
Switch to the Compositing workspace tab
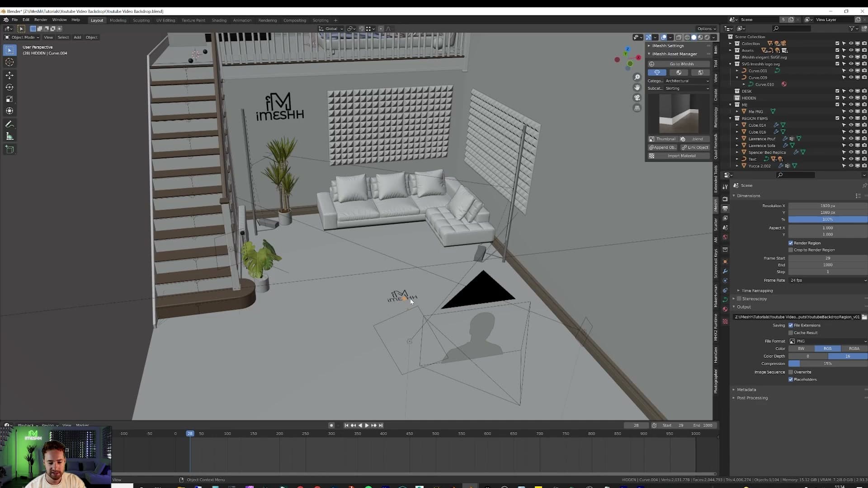tap(295, 20)
